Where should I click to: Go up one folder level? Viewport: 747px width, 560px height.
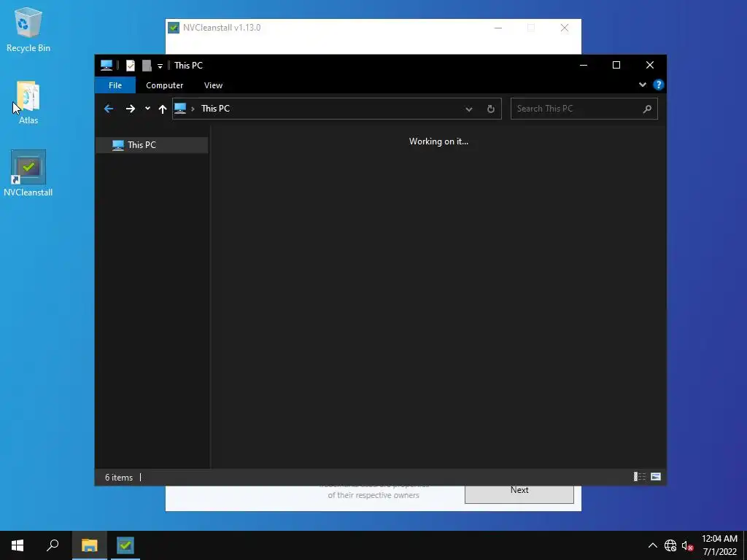point(163,109)
